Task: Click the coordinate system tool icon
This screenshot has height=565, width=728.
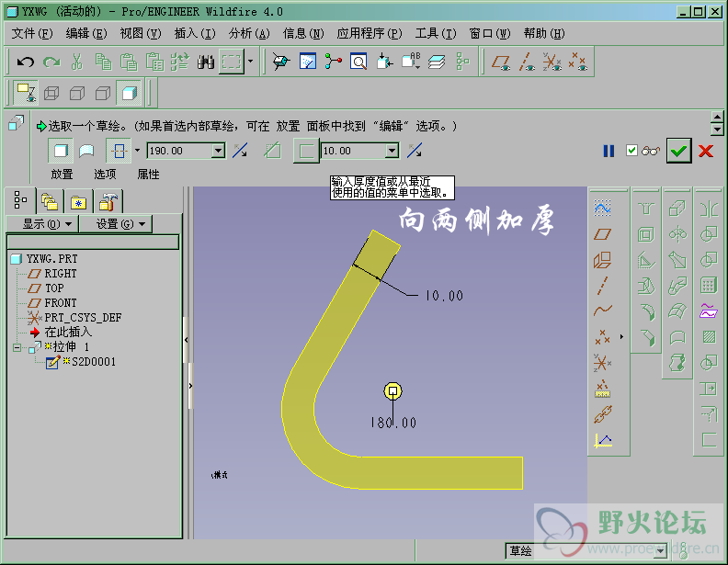Action: [x=602, y=363]
